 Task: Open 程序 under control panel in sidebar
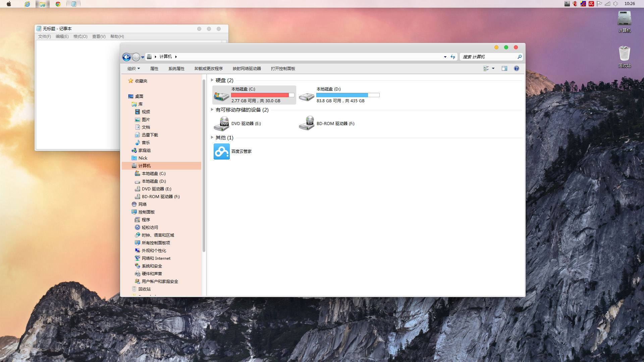(x=143, y=220)
